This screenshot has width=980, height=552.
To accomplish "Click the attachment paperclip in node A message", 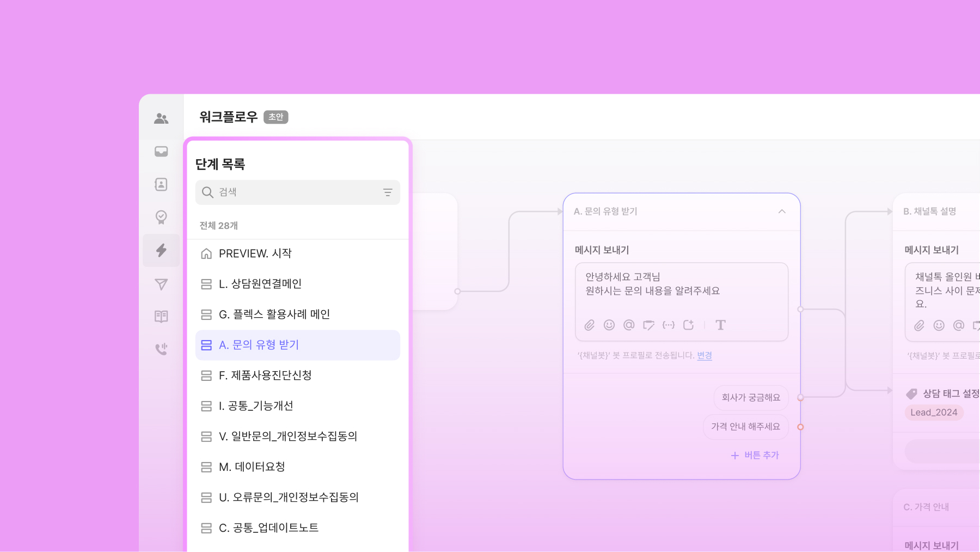I will coord(590,325).
